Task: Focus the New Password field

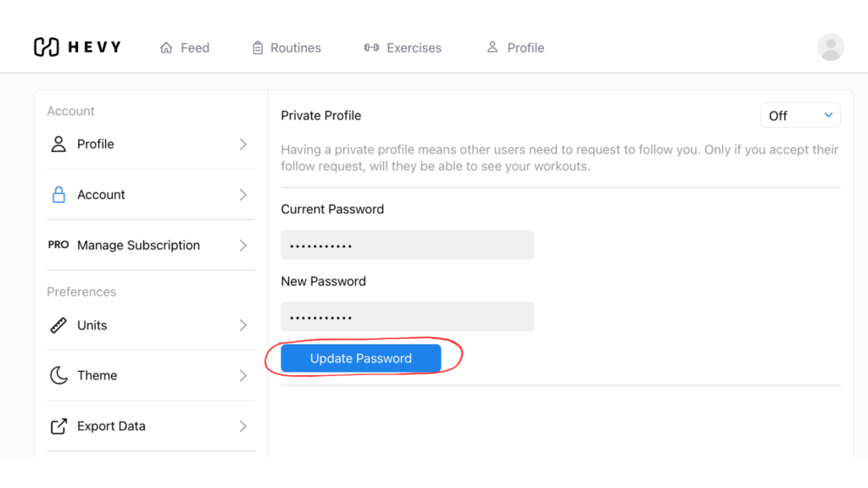Action: tap(408, 317)
